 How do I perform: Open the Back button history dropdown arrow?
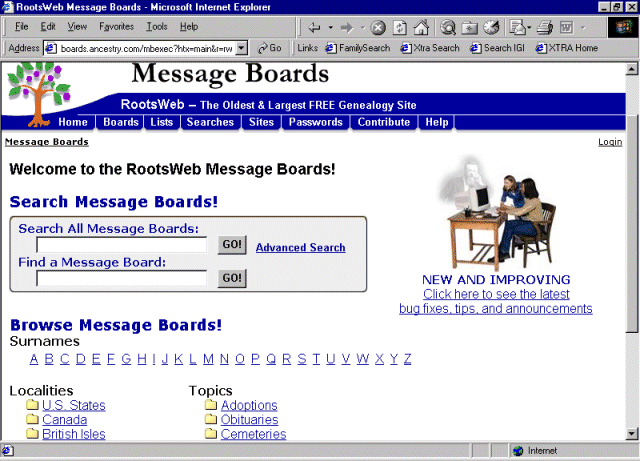330,28
